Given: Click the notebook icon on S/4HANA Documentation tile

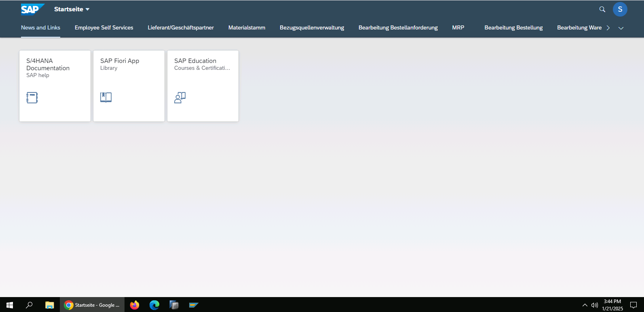Looking at the screenshot, I should pyautogui.click(x=32, y=98).
